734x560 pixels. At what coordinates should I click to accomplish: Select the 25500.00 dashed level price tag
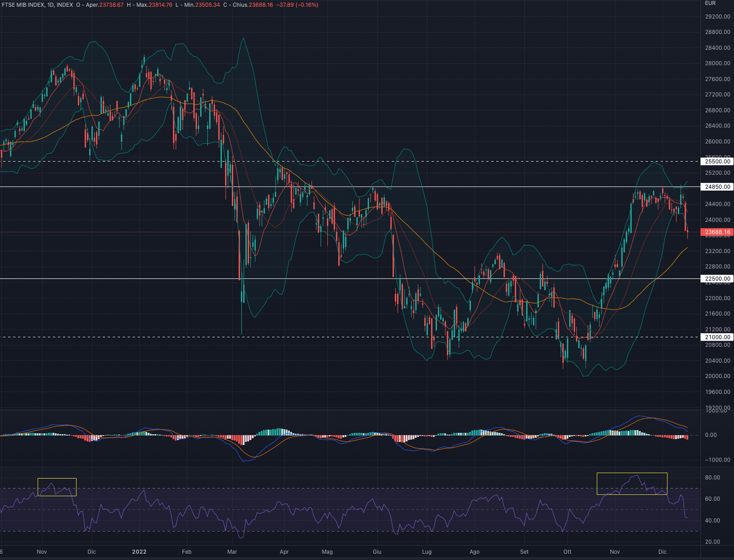click(x=717, y=162)
